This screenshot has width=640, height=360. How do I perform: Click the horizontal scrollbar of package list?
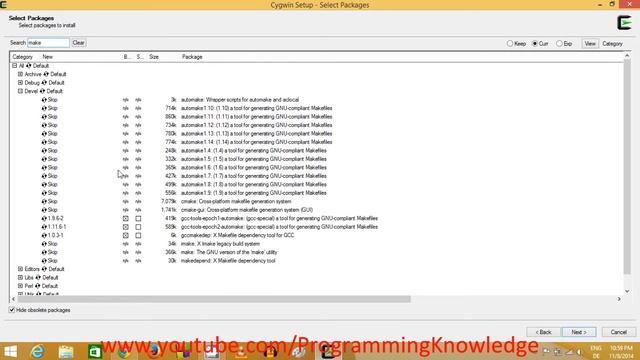click(213, 299)
